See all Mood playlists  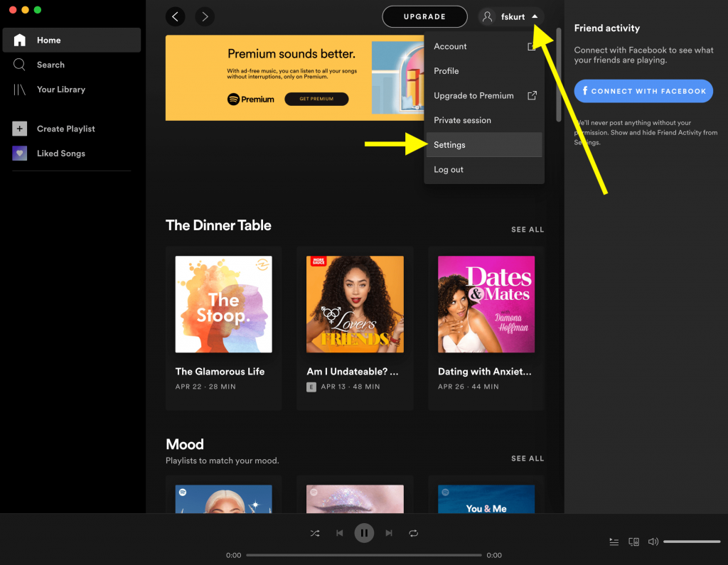click(528, 458)
